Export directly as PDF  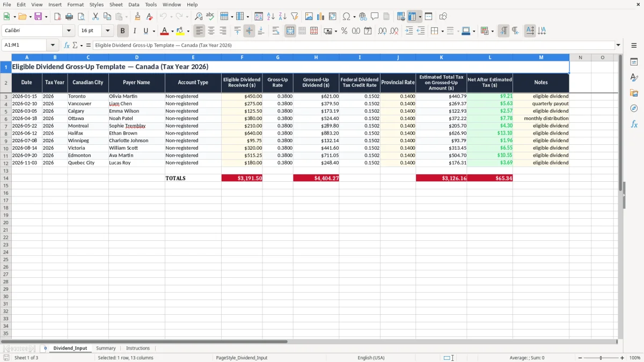click(x=57, y=17)
